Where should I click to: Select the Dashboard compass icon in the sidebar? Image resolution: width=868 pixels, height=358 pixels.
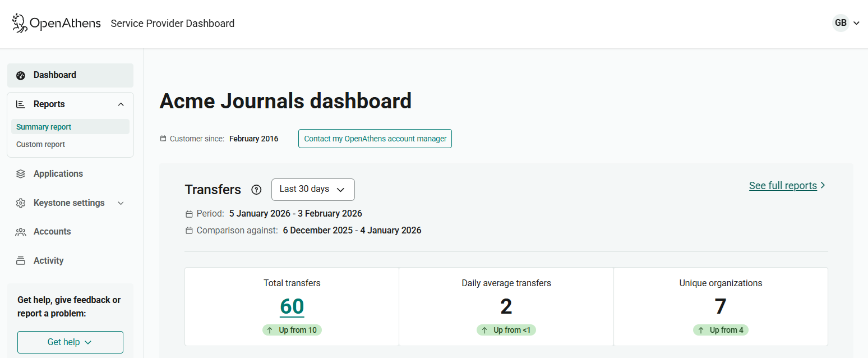21,75
